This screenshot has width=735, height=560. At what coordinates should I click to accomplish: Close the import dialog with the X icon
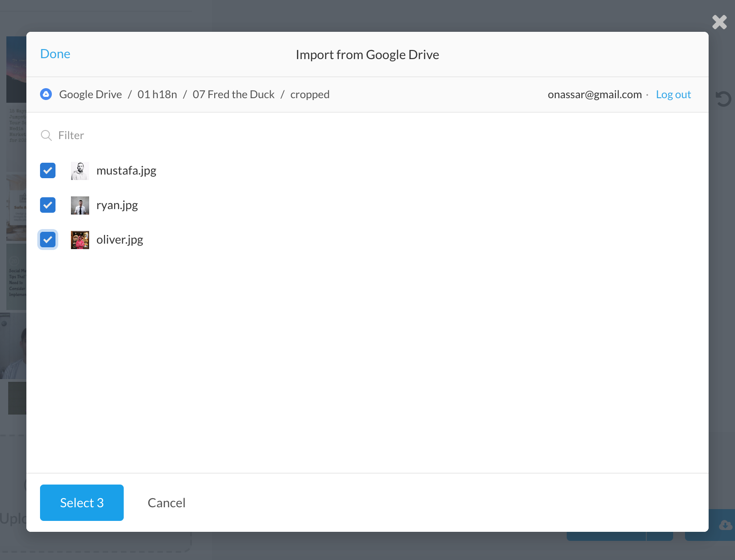pyautogui.click(x=720, y=21)
